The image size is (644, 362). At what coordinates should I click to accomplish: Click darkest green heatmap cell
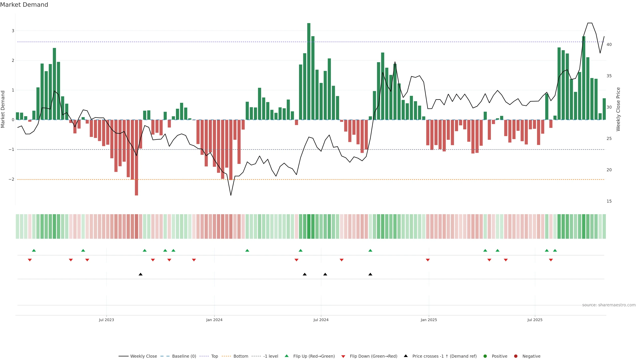pos(309,226)
